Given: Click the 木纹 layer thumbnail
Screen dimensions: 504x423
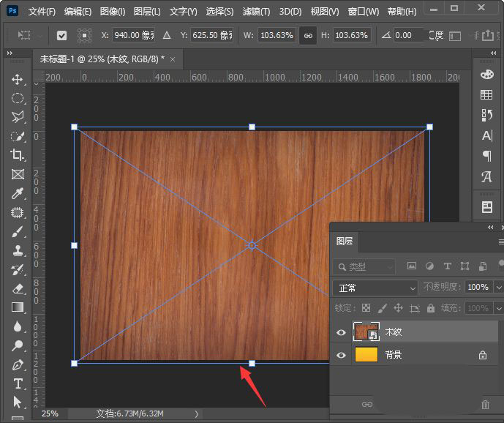Looking at the screenshot, I should pyautogui.click(x=366, y=332).
